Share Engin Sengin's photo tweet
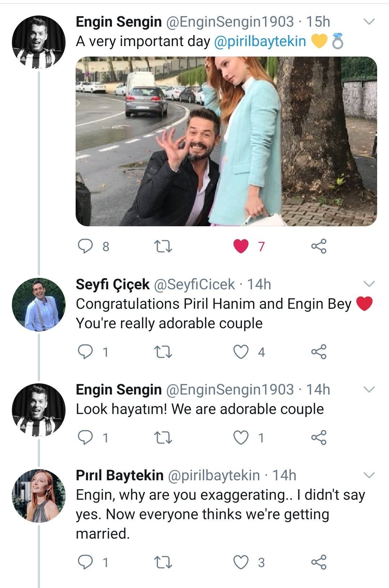Screen dimensions: 389x588 pos(319,246)
